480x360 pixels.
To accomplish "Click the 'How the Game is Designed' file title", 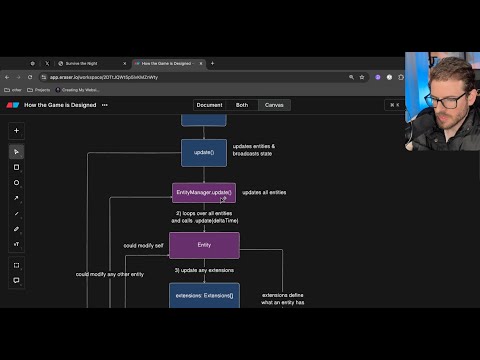I will (60, 105).
